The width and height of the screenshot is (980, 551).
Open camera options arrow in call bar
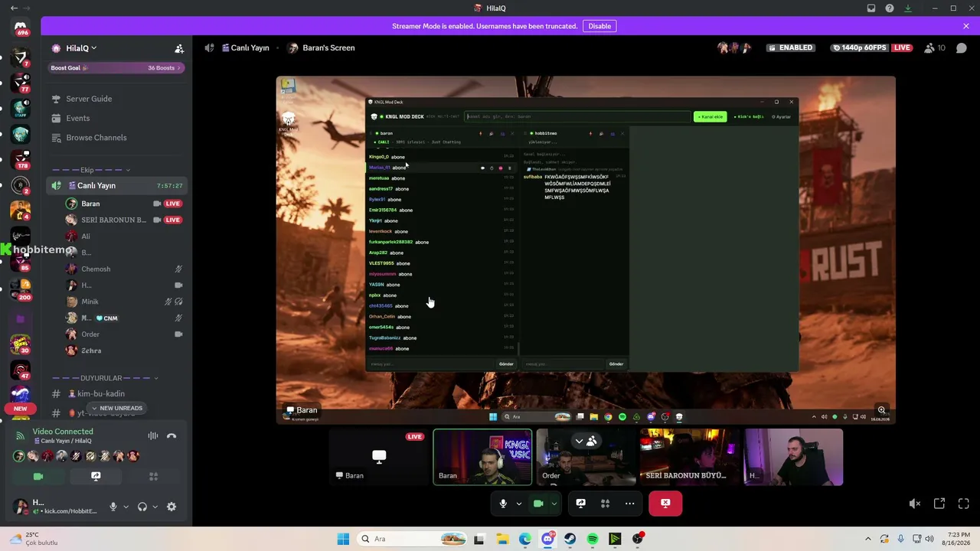(x=554, y=504)
